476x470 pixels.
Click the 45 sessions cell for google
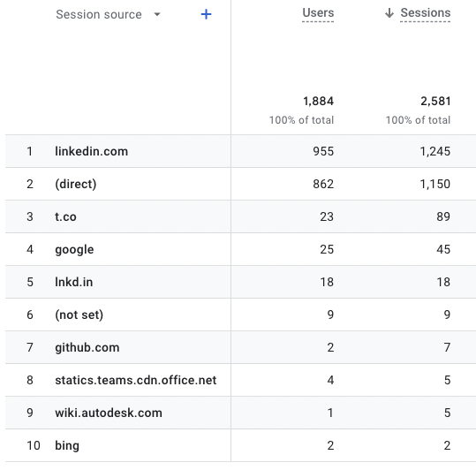pyautogui.click(x=443, y=249)
